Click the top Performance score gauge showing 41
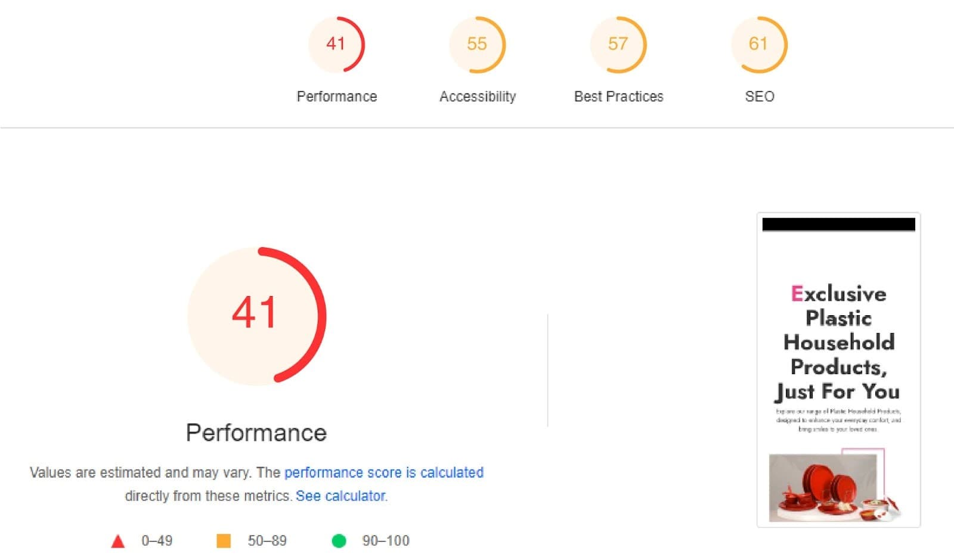Viewport: 954px width, 560px height. [x=336, y=45]
